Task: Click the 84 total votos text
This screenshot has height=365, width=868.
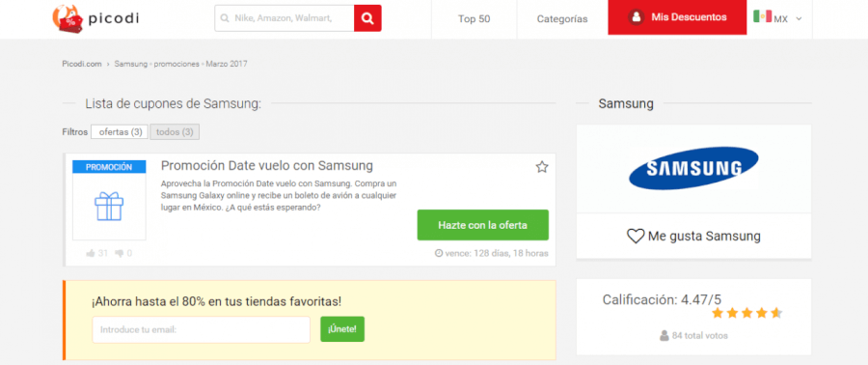Action: tap(700, 336)
